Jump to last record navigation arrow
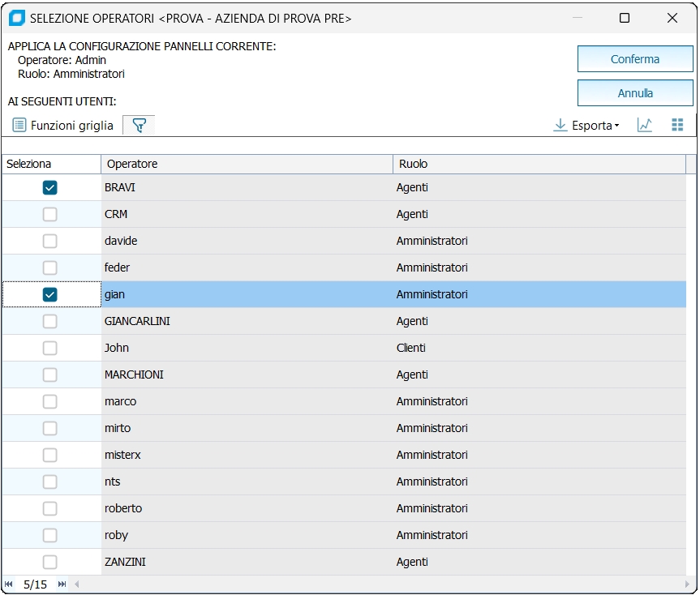 (62, 584)
